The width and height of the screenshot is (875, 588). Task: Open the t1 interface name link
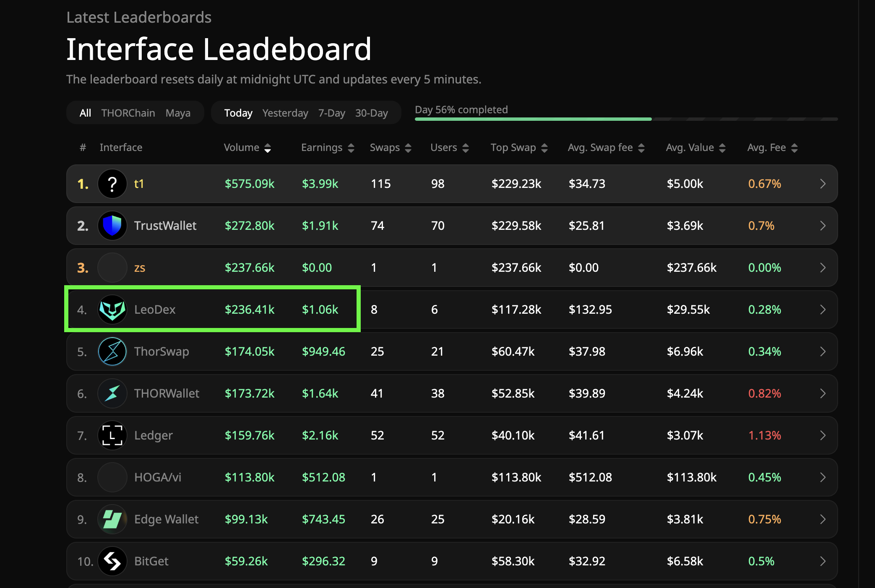pyautogui.click(x=139, y=184)
